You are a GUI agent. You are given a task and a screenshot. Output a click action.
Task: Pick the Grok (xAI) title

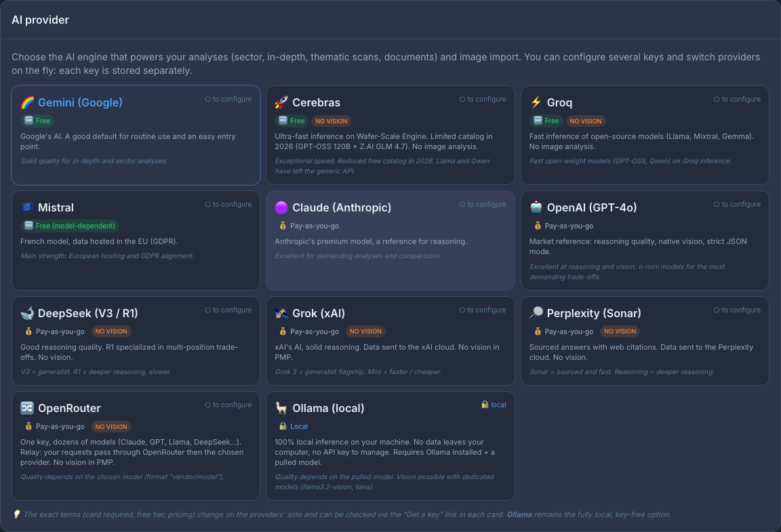click(319, 313)
